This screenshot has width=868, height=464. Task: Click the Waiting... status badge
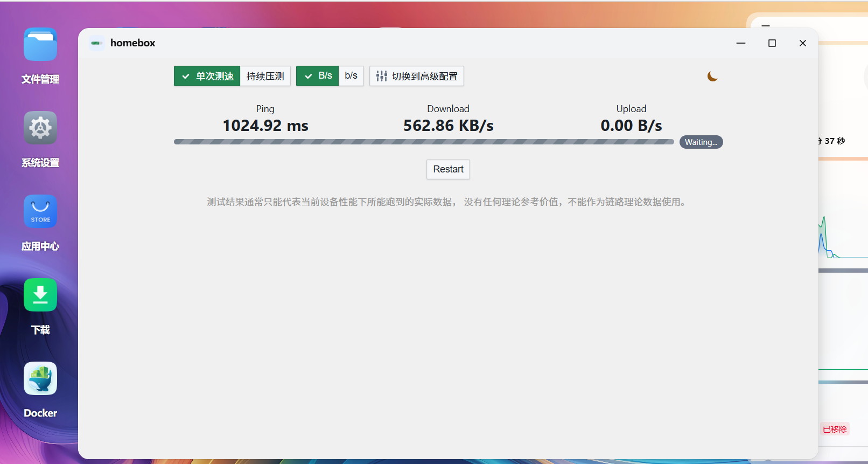(701, 142)
